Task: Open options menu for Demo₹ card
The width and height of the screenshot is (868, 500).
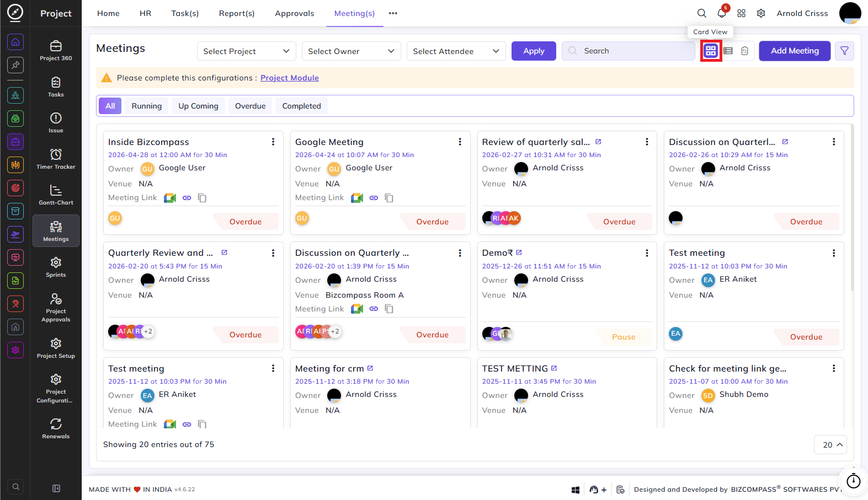Action: point(647,253)
